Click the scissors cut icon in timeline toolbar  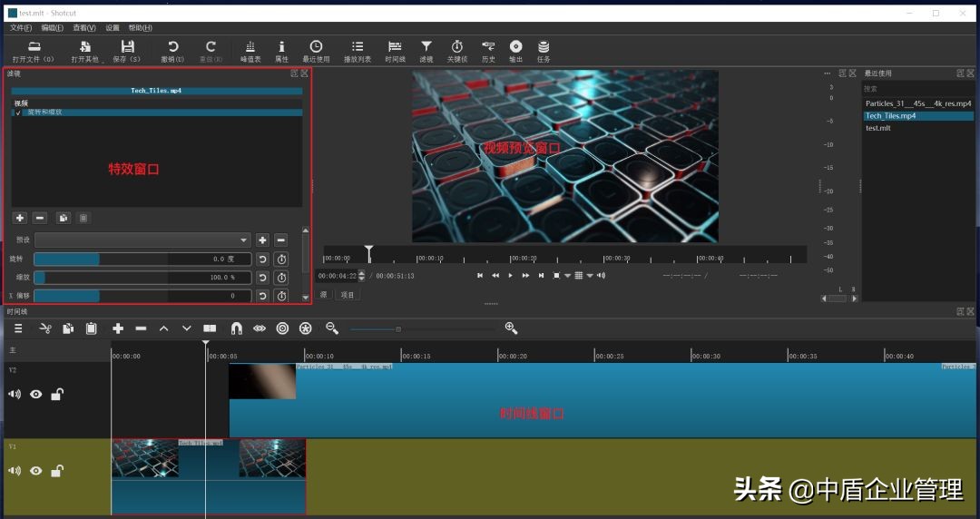click(x=45, y=328)
